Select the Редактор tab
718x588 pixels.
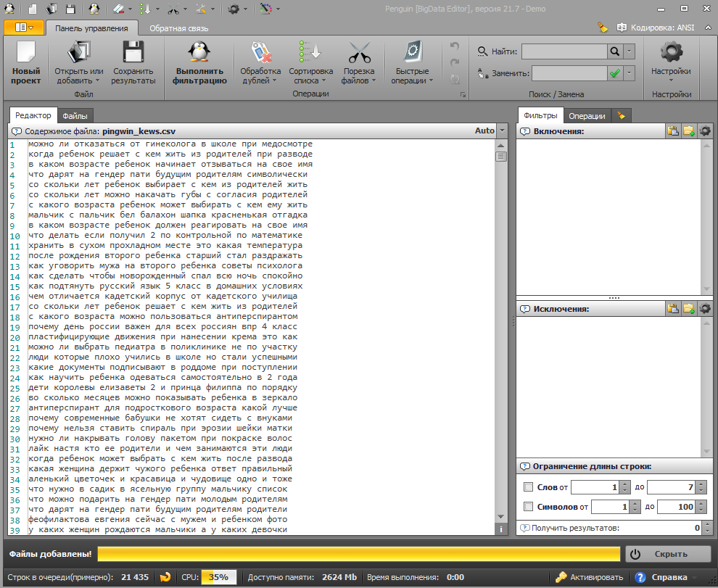[33, 115]
